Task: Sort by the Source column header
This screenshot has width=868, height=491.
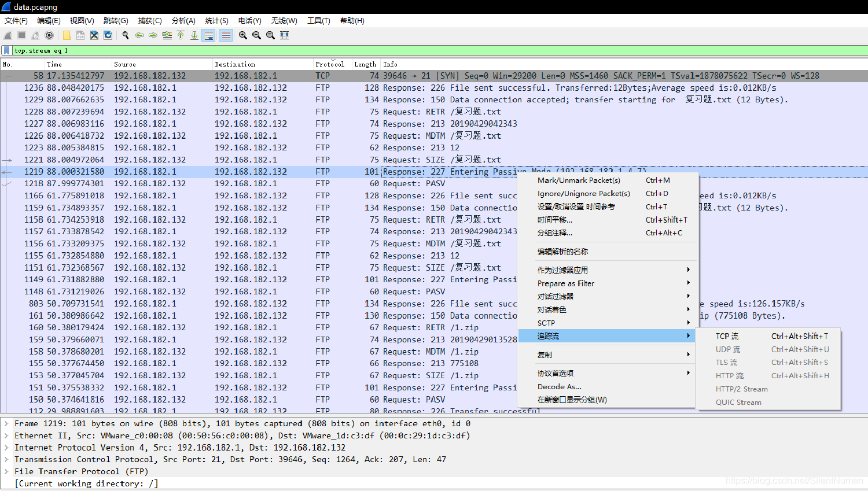Action: pos(162,64)
